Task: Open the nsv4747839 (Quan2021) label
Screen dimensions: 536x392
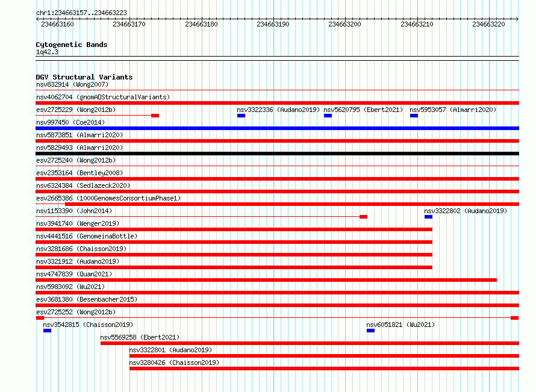Action: [x=74, y=274]
